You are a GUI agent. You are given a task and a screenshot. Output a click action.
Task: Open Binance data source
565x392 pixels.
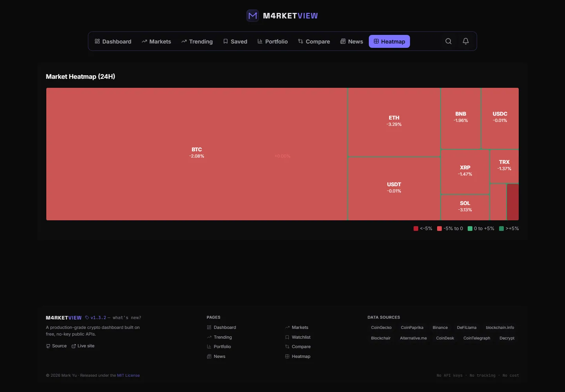tap(440, 328)
